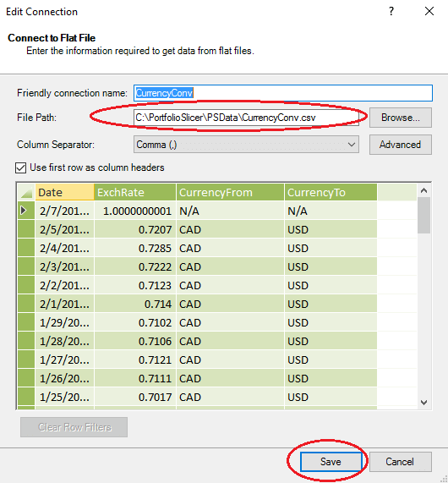Click the File Path text field
The image size is (448, 483).
pyautogui.click(x=246, y=118)
